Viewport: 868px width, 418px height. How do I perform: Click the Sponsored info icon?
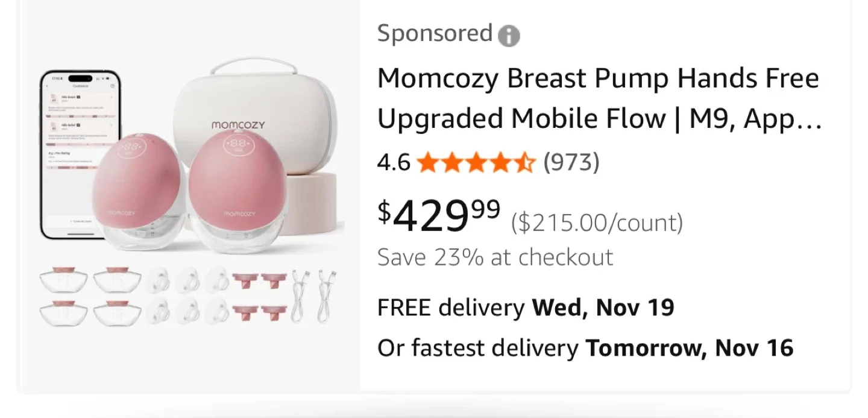point(509,36)
